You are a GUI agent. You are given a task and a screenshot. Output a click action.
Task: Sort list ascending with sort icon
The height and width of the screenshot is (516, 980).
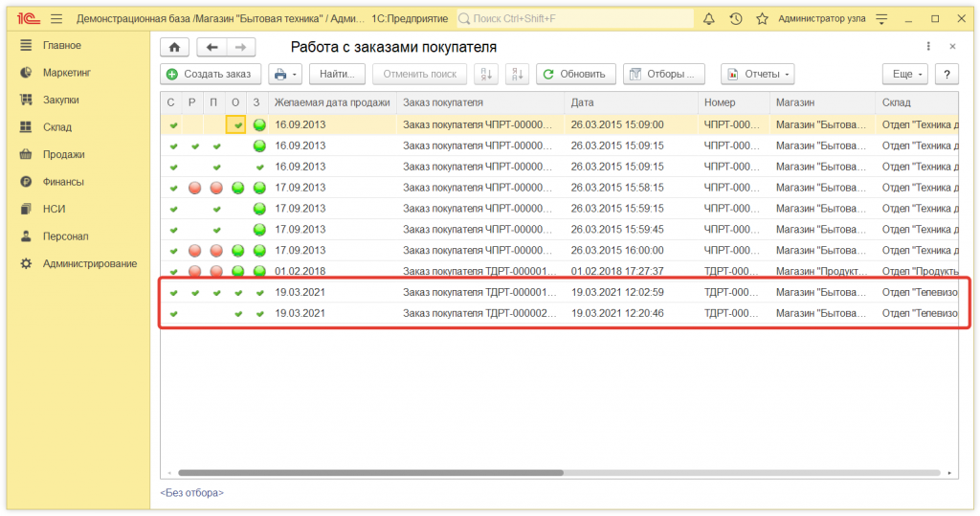[486, 74]
